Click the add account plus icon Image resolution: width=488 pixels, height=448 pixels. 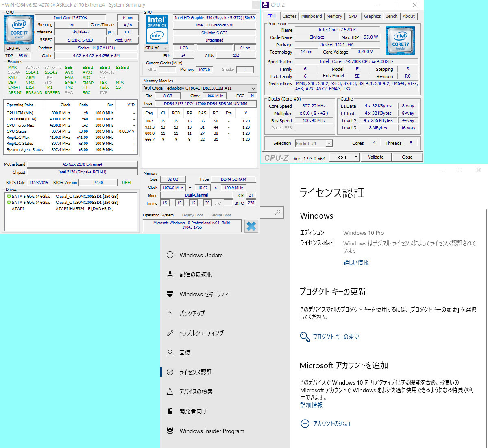coord(305,424)
